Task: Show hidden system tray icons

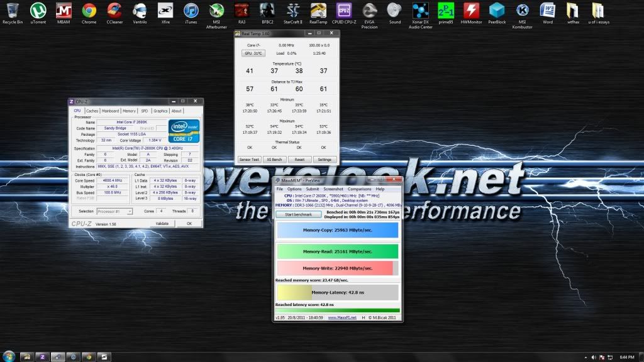Action: (586, 357)
